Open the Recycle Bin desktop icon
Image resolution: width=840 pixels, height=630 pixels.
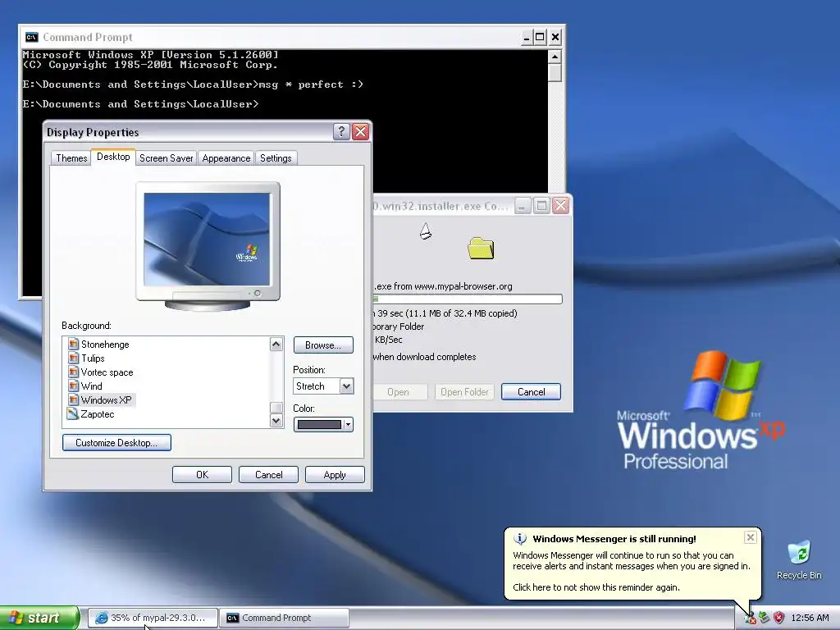click(799, 560)
